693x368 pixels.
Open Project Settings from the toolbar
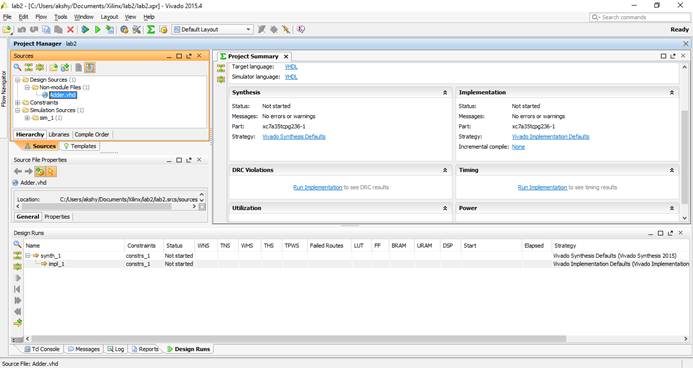(x=124, y=30)
